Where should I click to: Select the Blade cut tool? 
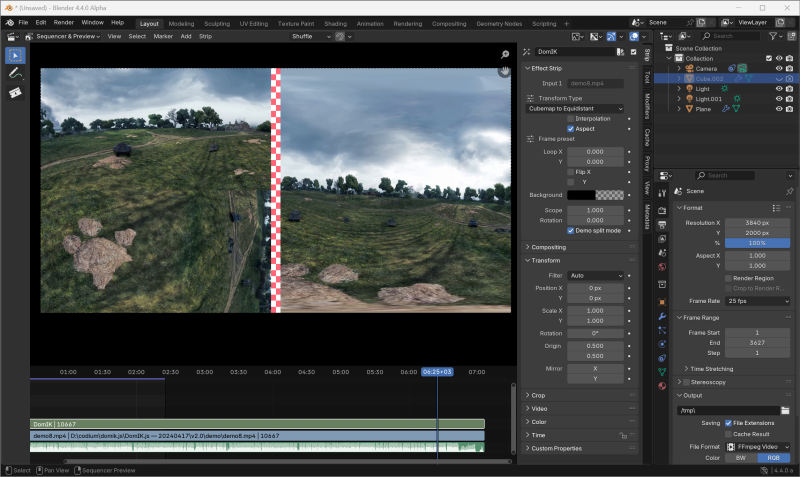pos(15,93)
